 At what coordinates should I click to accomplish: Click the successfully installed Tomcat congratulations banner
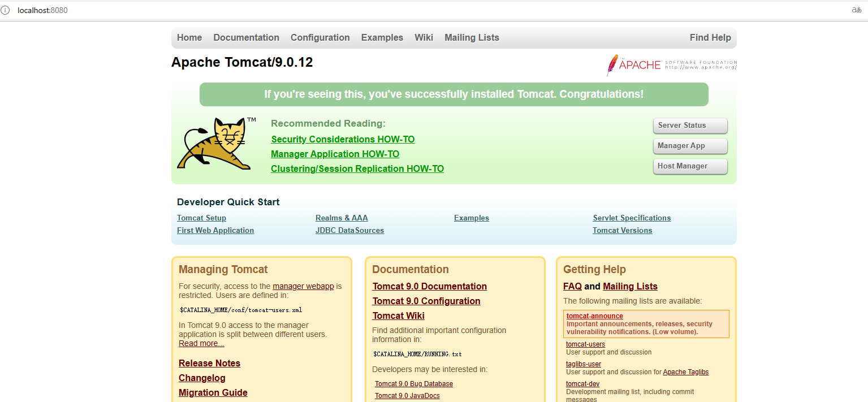coord(454,94)
